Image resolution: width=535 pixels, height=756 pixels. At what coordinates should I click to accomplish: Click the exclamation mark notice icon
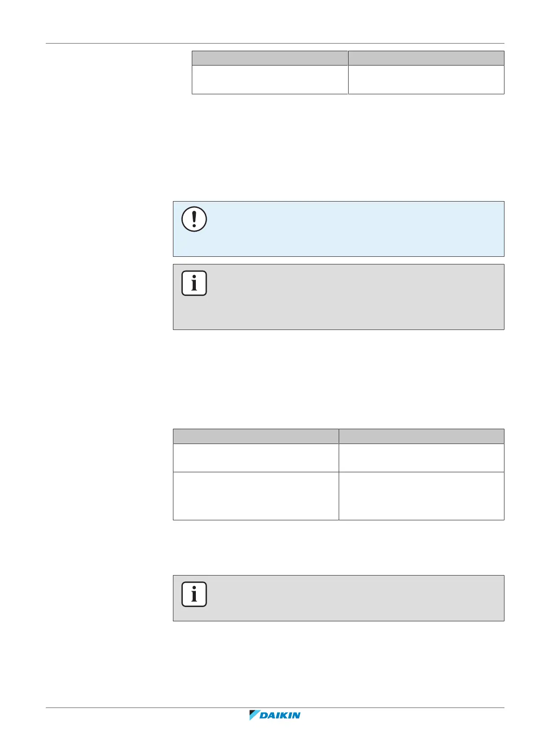[x=194, y=220]
